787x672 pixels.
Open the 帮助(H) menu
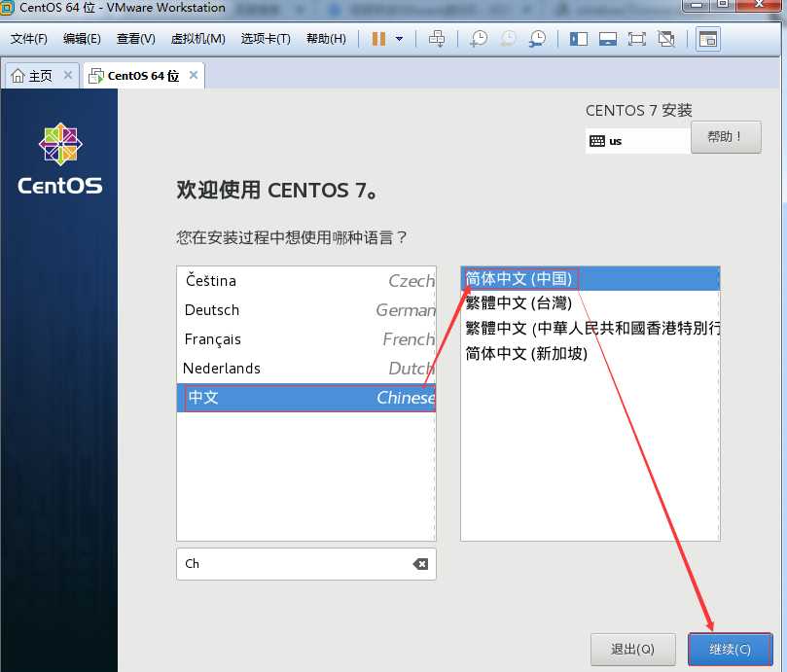pyautogui.click(x=326, y=39)
